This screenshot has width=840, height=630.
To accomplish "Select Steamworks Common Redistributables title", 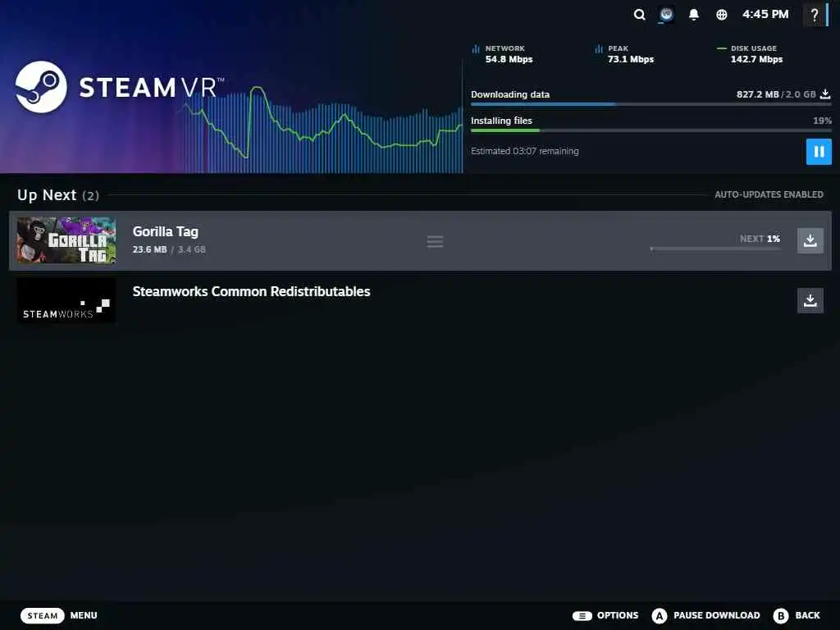I will 251,291.
